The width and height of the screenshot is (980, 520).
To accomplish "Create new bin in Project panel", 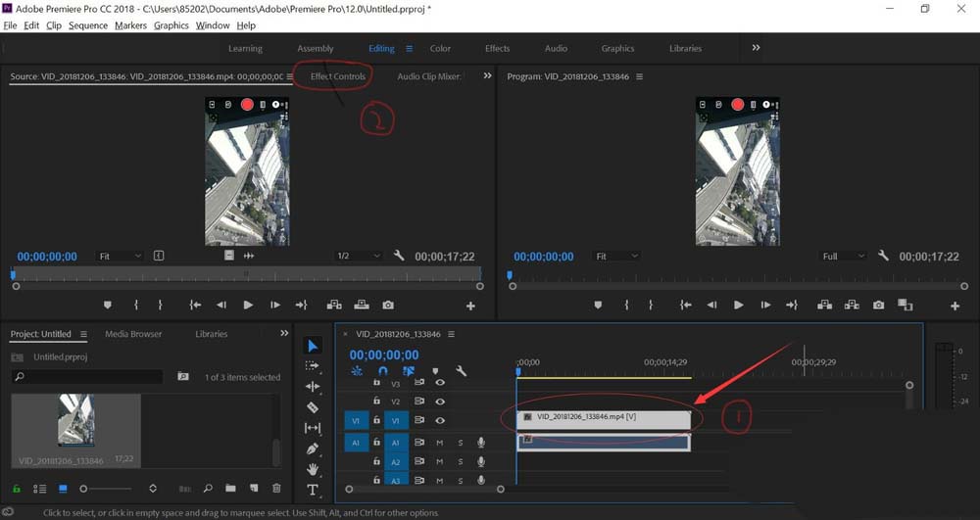I will (x=230, y=488).
